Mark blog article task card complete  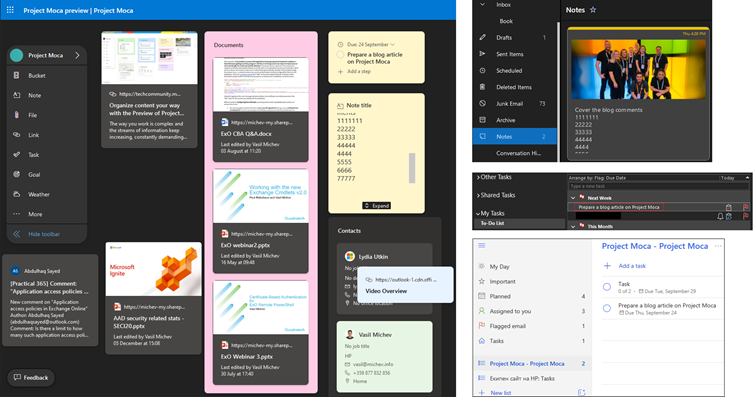[340, 55]
